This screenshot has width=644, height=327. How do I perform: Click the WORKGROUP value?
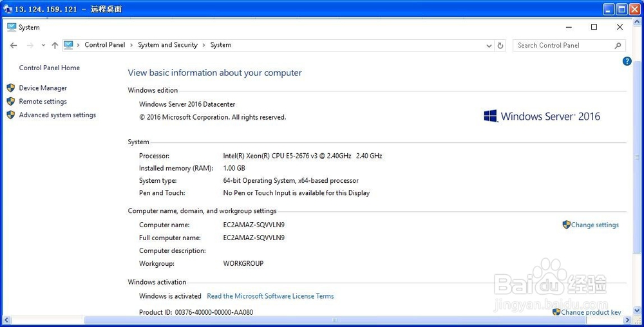click(243, 263)
